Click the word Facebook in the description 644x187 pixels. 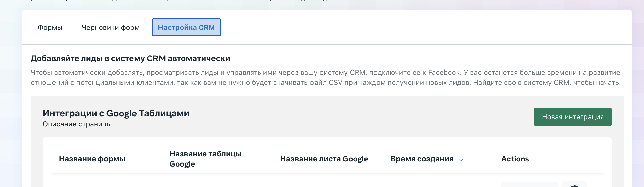[444, 73]
